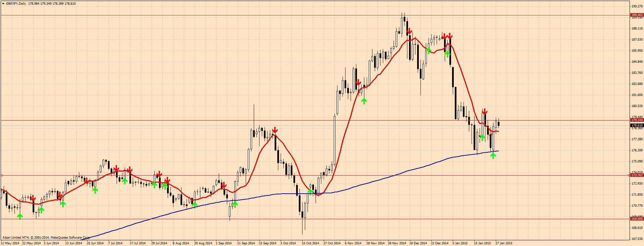Click the 183.760 price scale label
644x246 pixels.
tap(637, 73)
